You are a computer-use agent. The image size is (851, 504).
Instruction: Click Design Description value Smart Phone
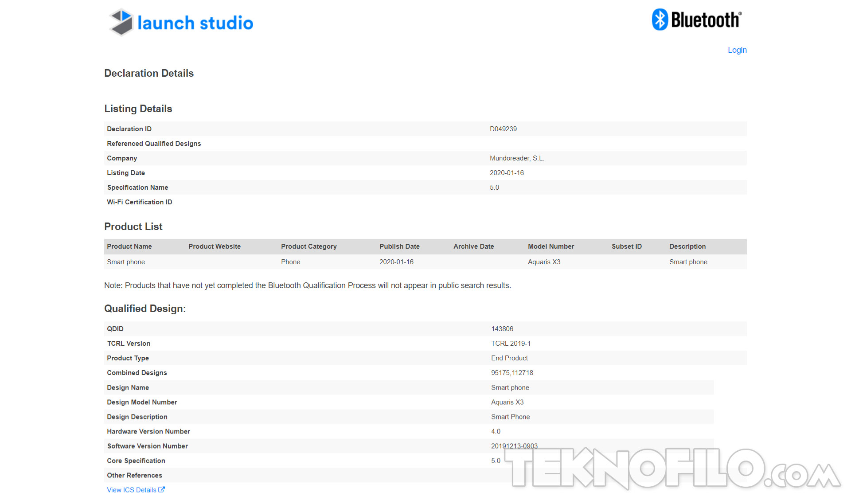(511, 417)
